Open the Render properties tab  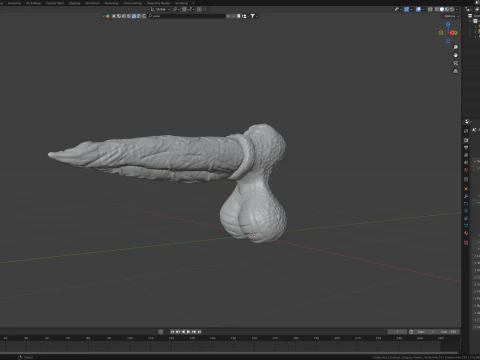pyautogui.click(x=466, y=140)
